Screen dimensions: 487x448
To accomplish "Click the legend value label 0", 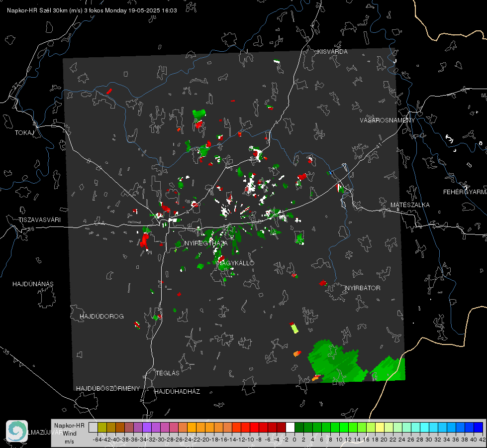I will coord(294,440).
